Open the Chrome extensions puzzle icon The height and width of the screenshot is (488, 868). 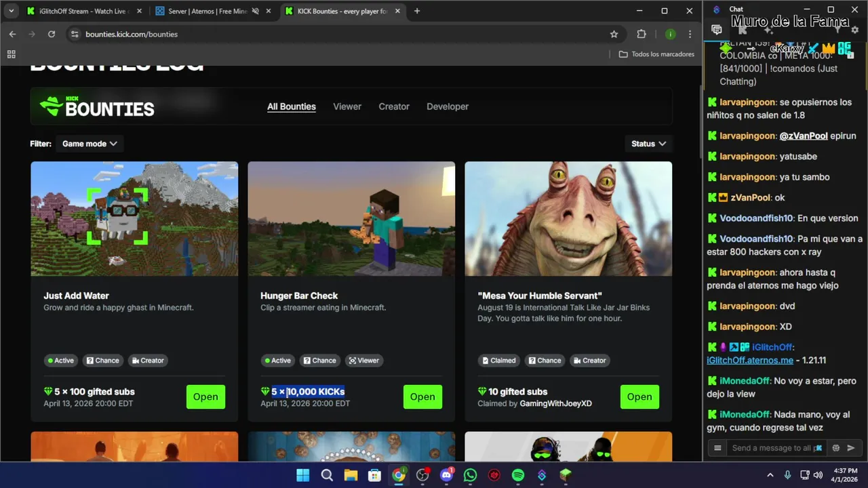[642, 34]
